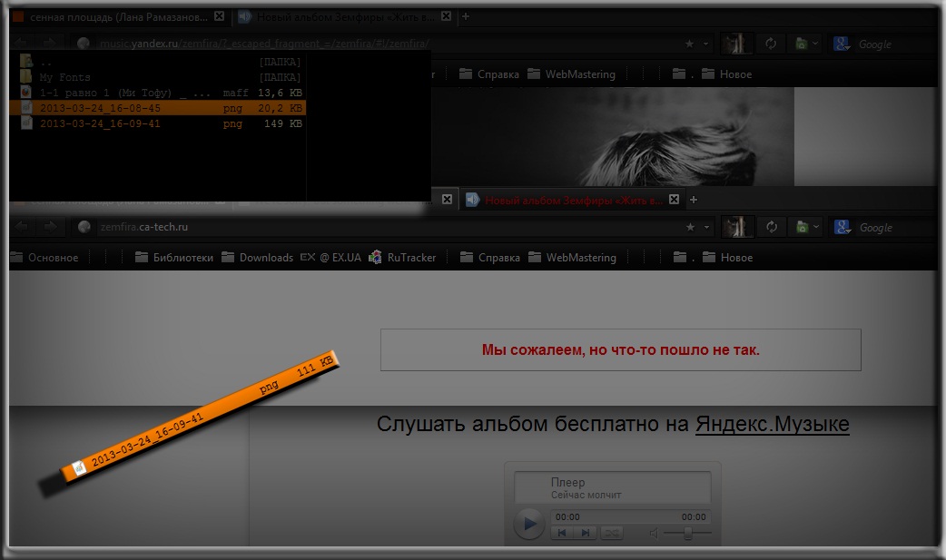Open Новое bookmarks folder in lower window
Viewport: 946px width, 560px height.
point(727,258)
